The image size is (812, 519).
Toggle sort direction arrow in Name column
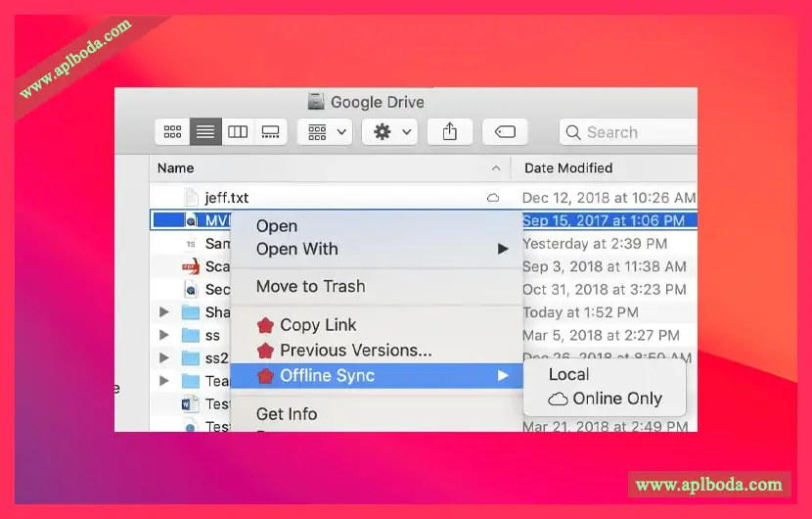496,168
